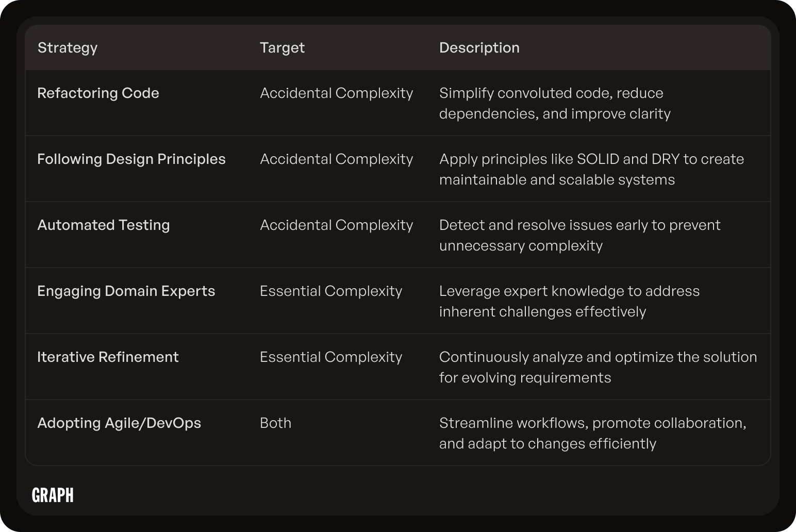Click the SOLID and DRY description text

pyautogui.click(x=591, y=169)
